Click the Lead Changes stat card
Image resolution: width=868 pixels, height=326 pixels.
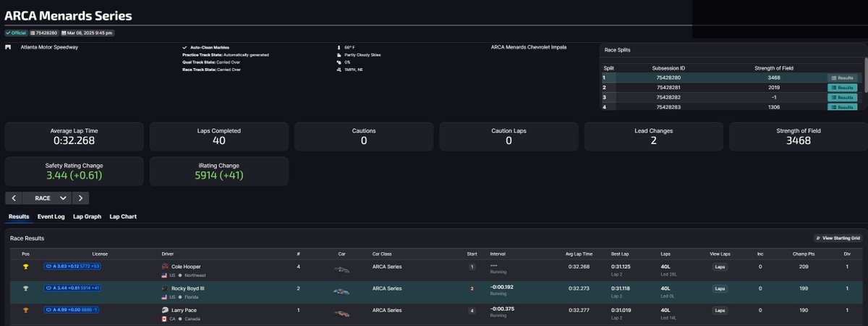(x=653, y=136)
